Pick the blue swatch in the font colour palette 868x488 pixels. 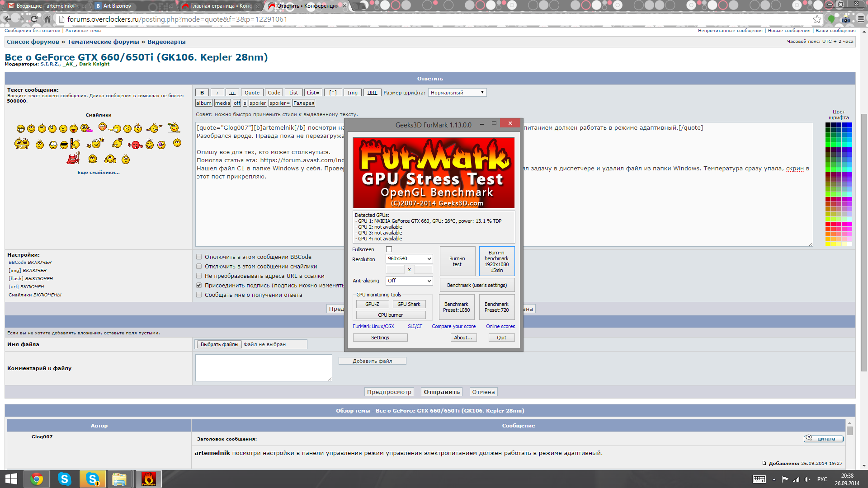(849, 125)
